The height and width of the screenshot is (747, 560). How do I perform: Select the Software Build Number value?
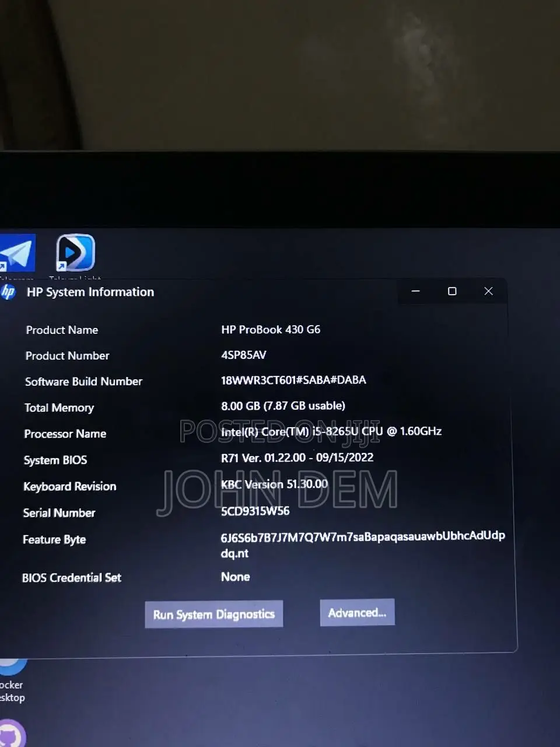(x=293, y=379)
